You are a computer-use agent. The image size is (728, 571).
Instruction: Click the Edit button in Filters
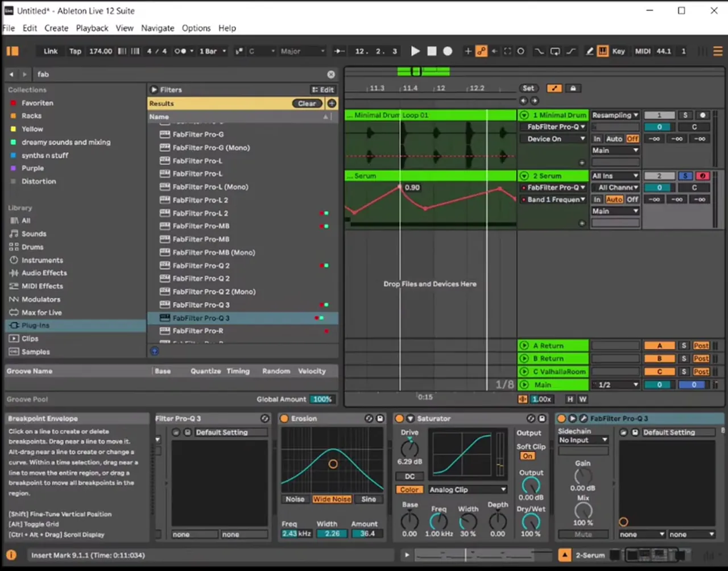point(323,90)
